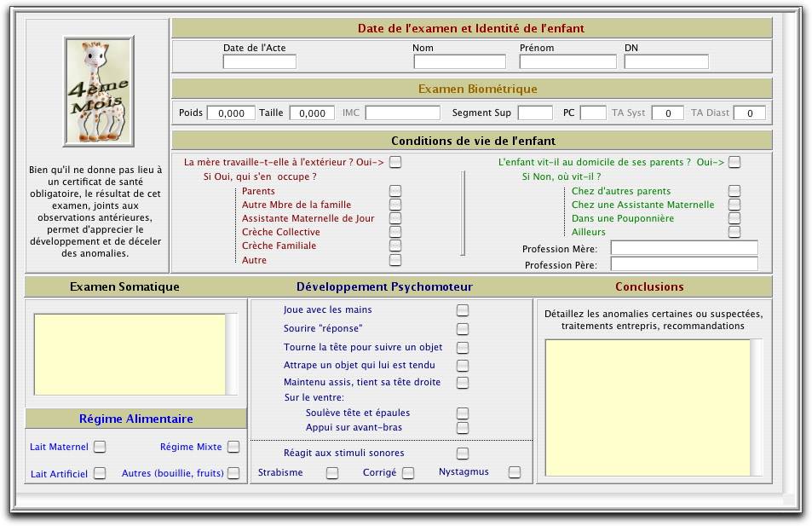This screenshot has height=526, width=812.
Task: Click the Date de l'Acte field
Action: [259, 61]
